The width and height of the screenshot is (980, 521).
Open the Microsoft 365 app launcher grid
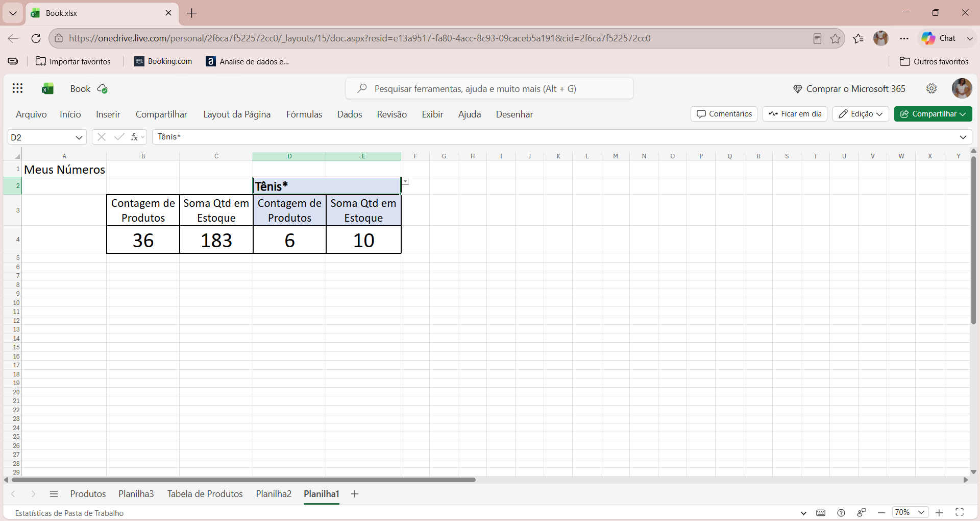point(18,88)
